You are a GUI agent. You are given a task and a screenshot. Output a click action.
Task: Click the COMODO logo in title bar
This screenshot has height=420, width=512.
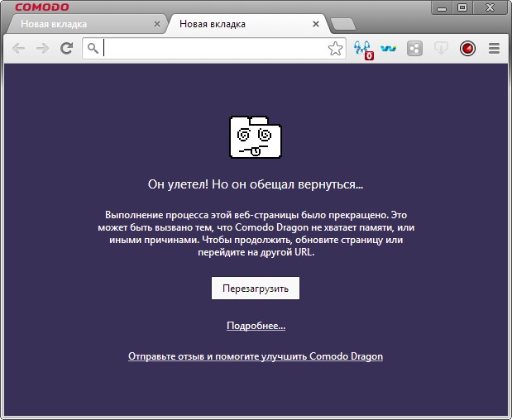42,7
